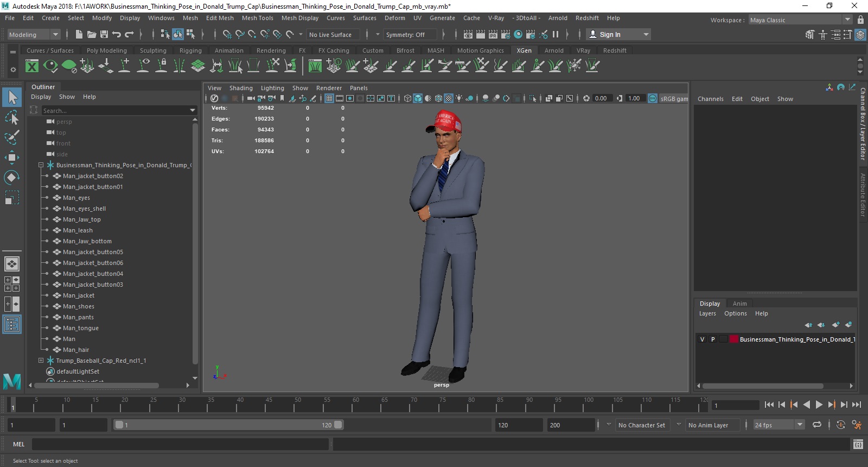Choose the Move tool in toolbox
The height and width of the screenshot is (467, 868).
[x=12, y=157]
